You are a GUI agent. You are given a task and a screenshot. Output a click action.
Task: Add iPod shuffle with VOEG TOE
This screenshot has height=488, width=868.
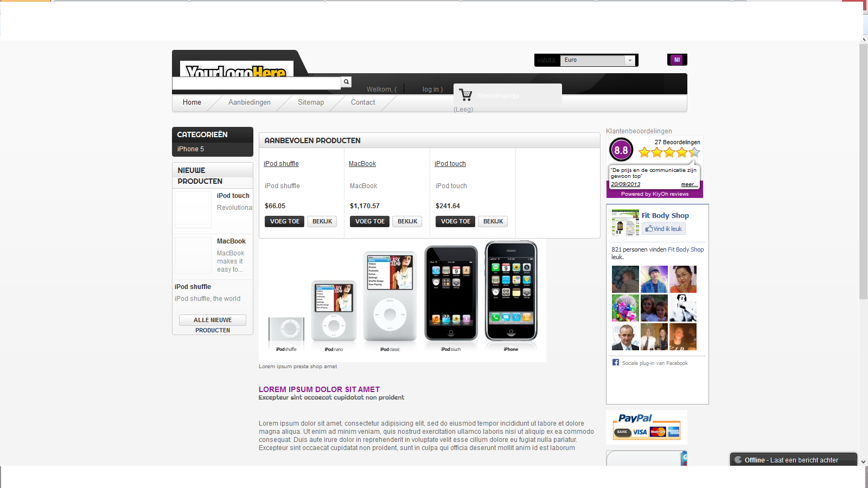(x=285, y=221)
